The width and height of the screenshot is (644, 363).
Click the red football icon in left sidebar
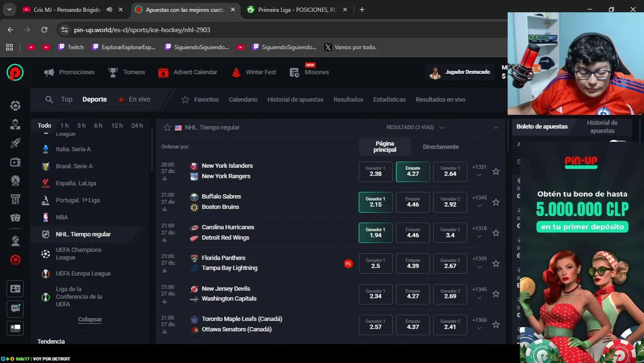point(15,260)
